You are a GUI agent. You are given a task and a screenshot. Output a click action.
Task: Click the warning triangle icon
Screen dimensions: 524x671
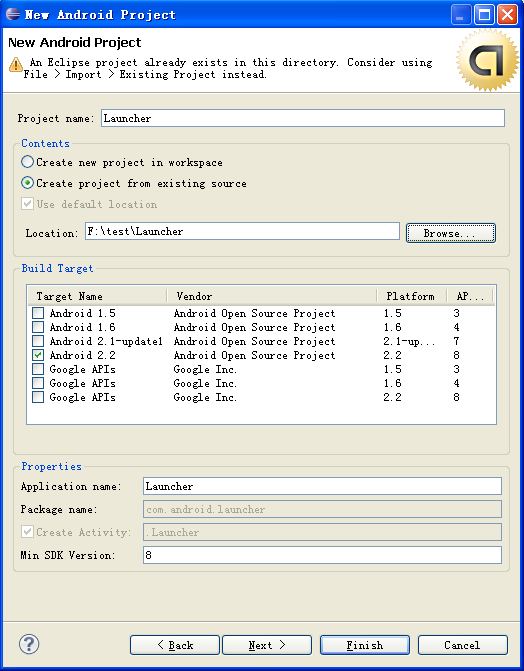tap(15, 65)
